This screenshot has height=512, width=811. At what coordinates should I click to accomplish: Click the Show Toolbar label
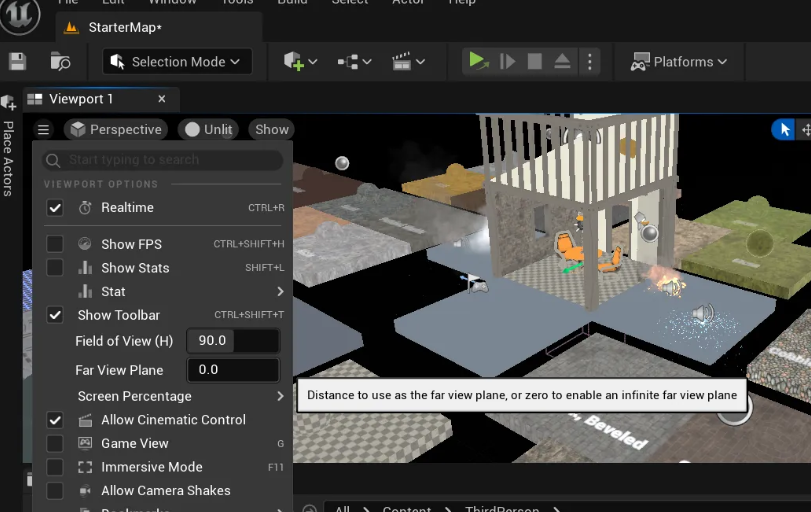click(x=118, y=315)
